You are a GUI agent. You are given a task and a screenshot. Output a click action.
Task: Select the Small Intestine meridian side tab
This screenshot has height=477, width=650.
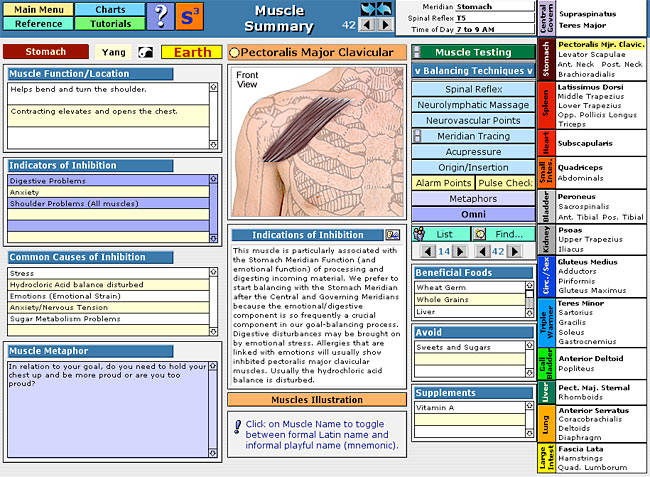pos(546,172)
